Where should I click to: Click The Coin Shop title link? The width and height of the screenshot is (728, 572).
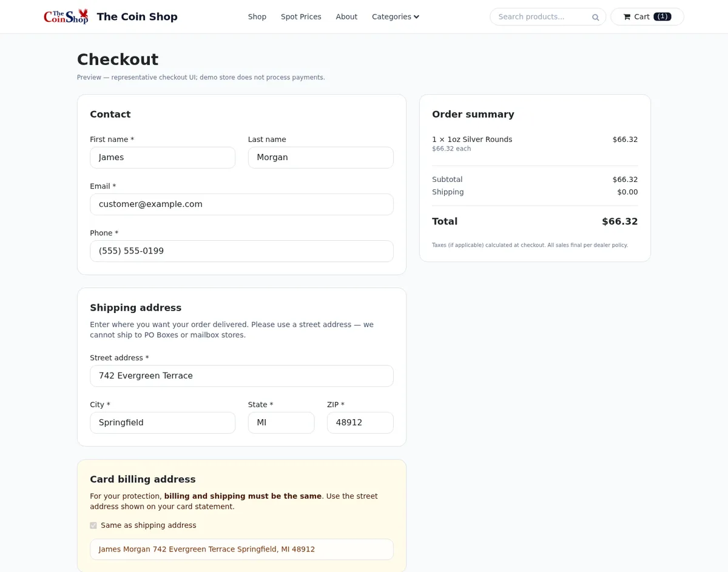coord(137,17)
